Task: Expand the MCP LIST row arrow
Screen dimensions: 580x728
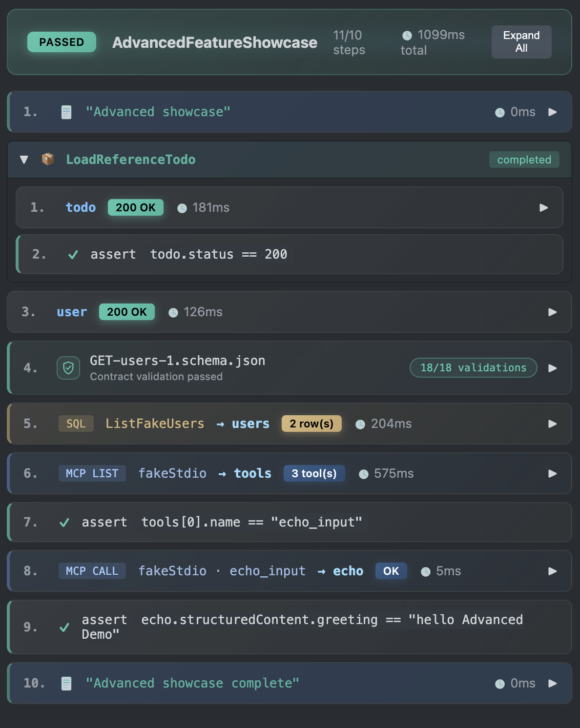Action: coord(553,474)
